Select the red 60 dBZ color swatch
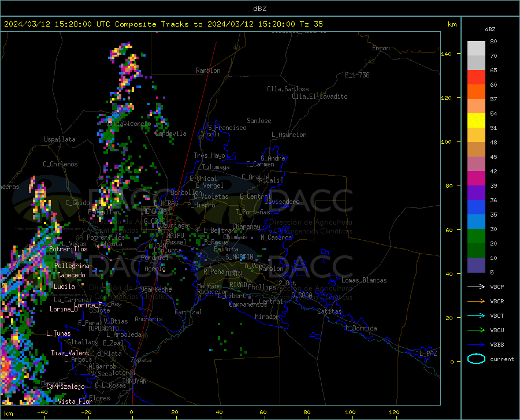The image size is (520, 420). click(x=476, y=77)
